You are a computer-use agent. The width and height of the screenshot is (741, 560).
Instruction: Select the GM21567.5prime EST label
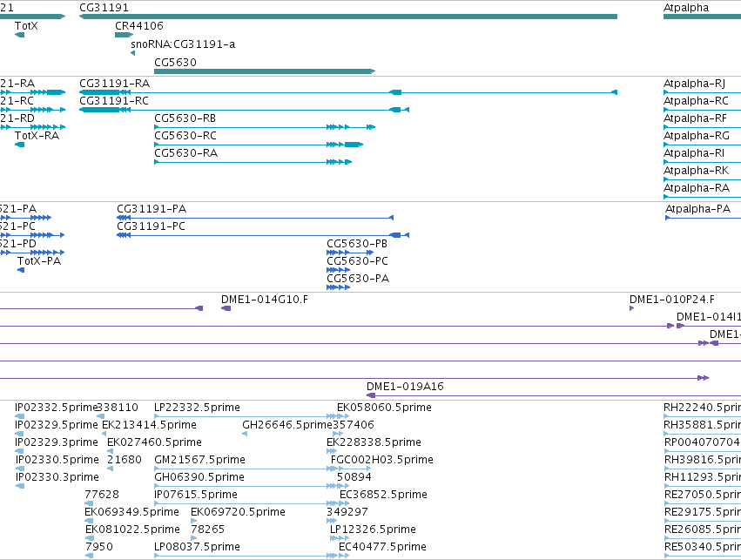coord(200,460)
